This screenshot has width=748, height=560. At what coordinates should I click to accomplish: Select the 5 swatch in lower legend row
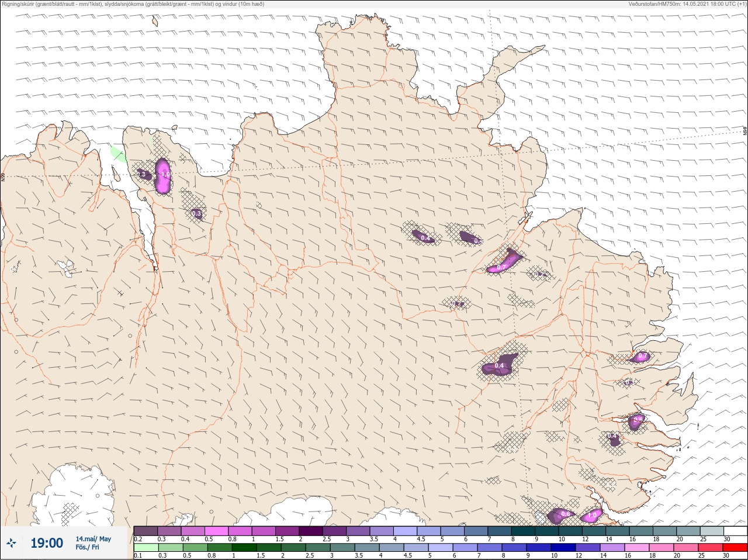440,548
